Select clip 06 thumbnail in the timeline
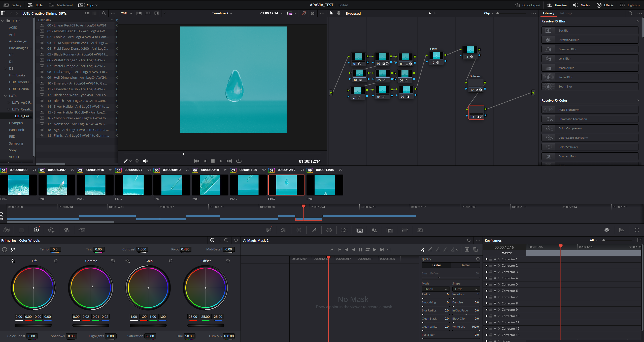This screenshot has width=644, height=342. click(x=210, y=185)
